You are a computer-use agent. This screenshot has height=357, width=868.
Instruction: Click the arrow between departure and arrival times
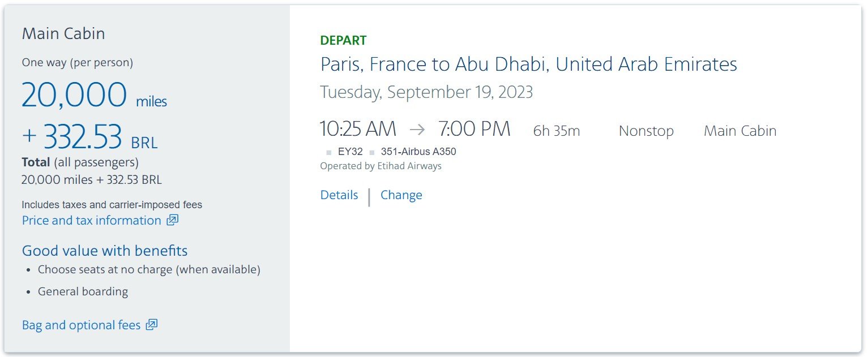click(x=417, y=130)
